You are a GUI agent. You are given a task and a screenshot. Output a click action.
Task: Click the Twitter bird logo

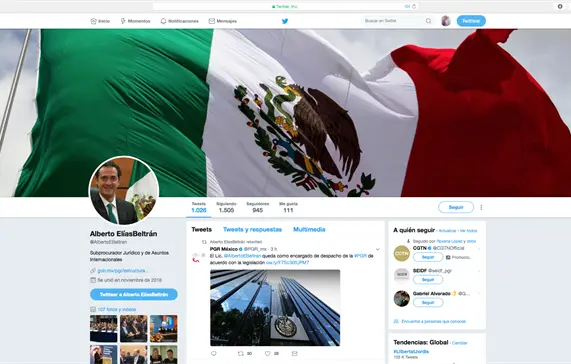tap(285, 21)
